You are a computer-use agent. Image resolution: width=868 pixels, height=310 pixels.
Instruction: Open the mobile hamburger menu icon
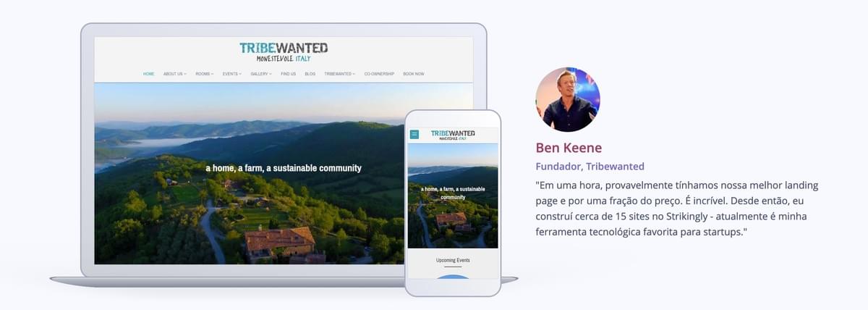[x=414, y=134]
